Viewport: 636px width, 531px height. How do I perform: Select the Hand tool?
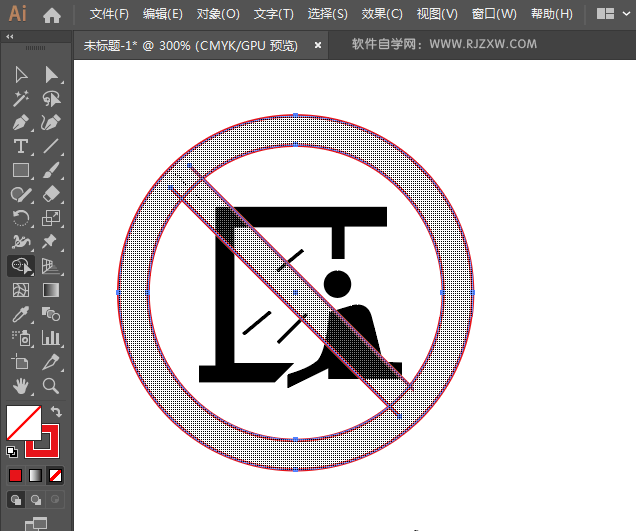pos(21,386)
